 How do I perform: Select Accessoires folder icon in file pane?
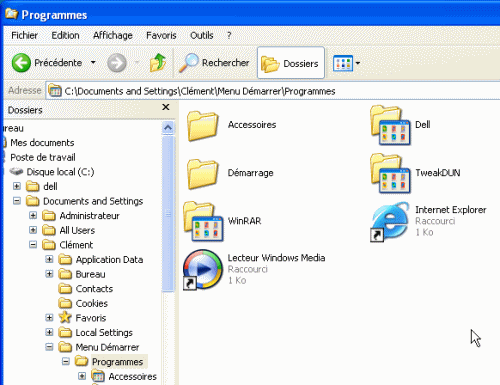tap(202, 126)
